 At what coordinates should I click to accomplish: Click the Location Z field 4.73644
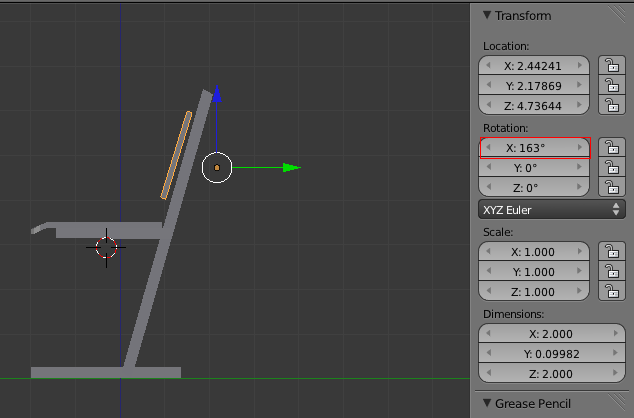pos(534,106)
